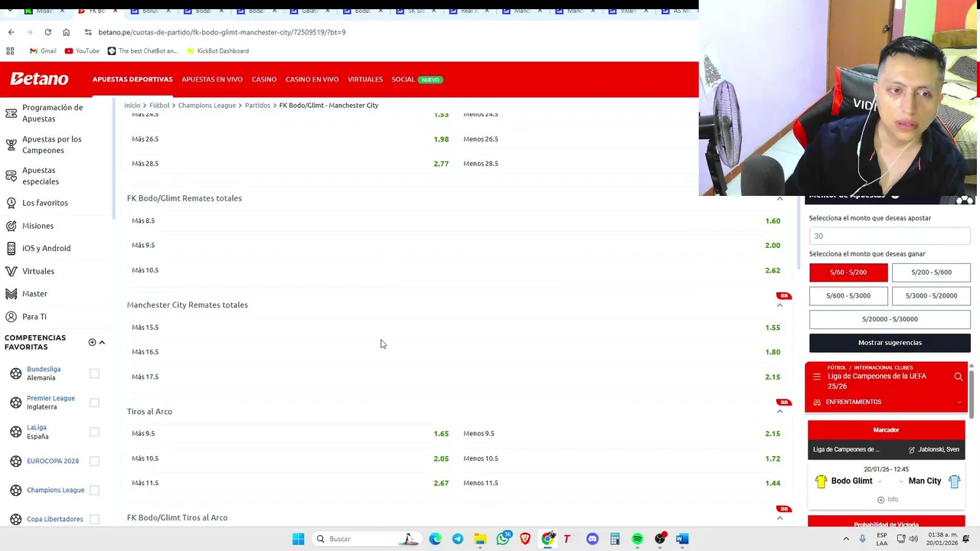The height and width of the screenshot is (551, 980).
Task: Expand the Enfrentamientos dropdown
Action: pos(959,402)
